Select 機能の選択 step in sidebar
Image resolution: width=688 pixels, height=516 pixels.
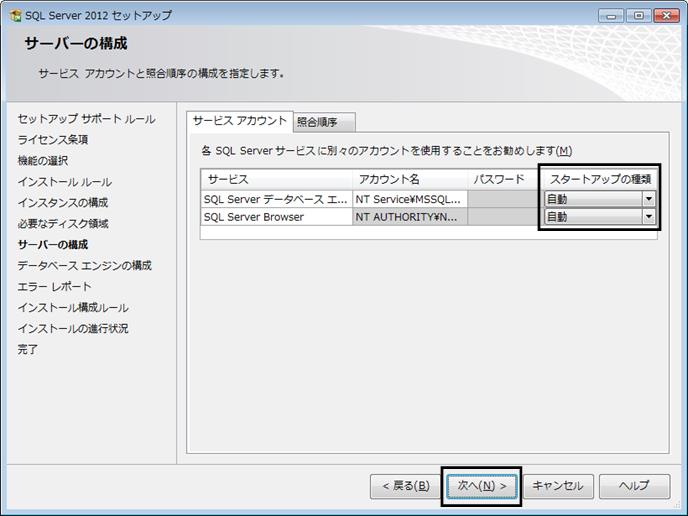tap(43, 161)
